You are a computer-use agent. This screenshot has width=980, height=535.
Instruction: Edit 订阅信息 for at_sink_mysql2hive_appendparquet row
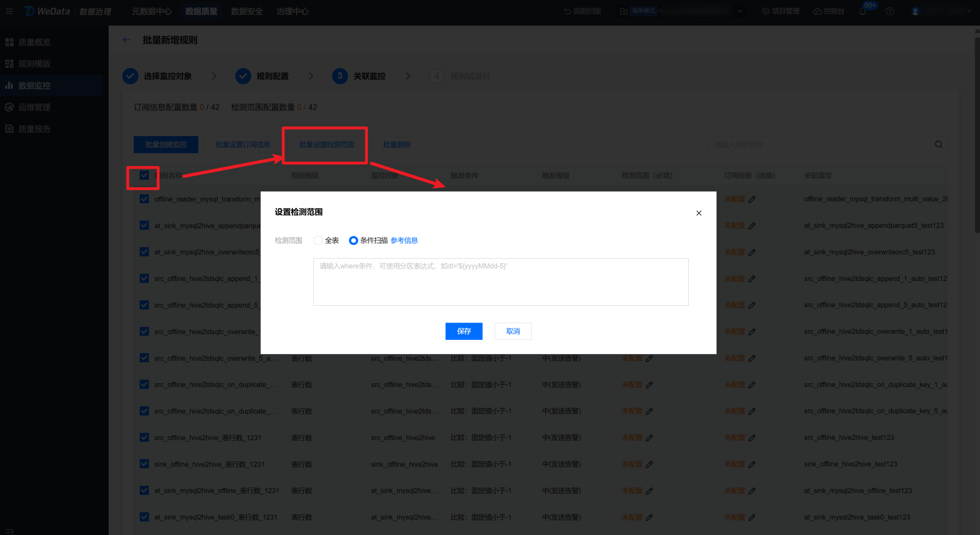click(752, 226)
